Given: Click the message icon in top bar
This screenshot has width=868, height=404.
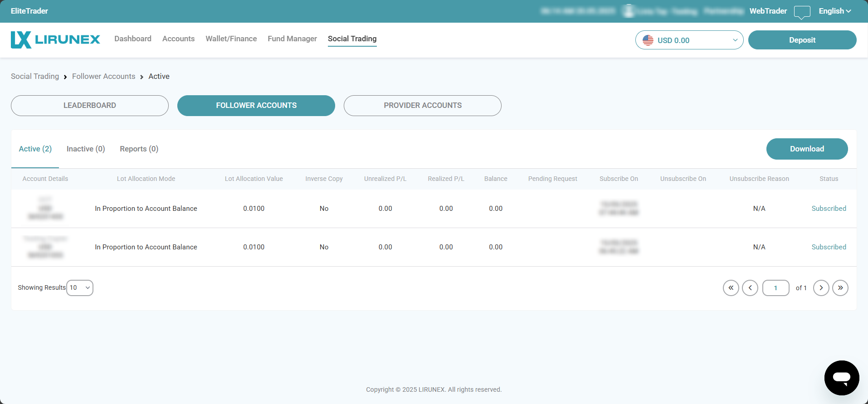Looking at the screenshot, I should (802, 12).
